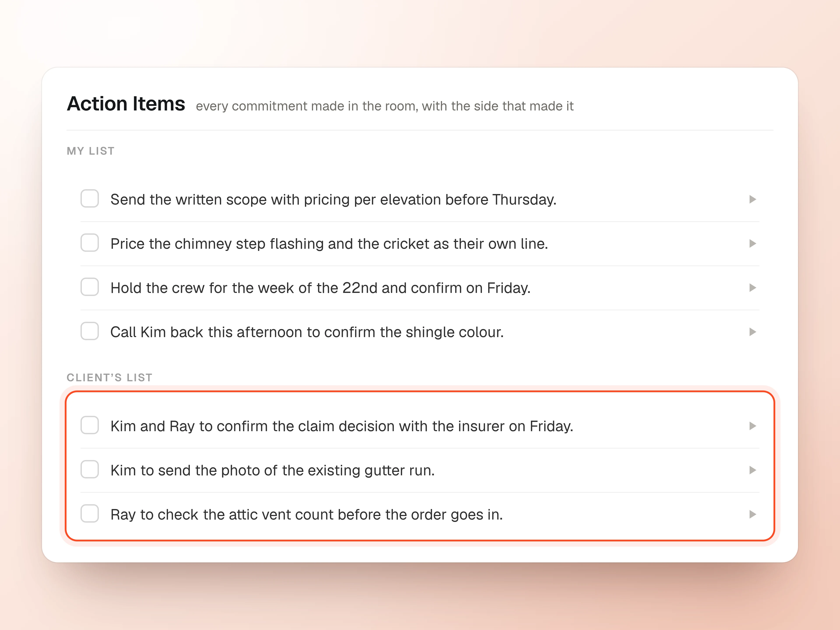The image size is (840, 630).
Task: Check the call Kim back checkbox
Action: [x=90, y=331]
